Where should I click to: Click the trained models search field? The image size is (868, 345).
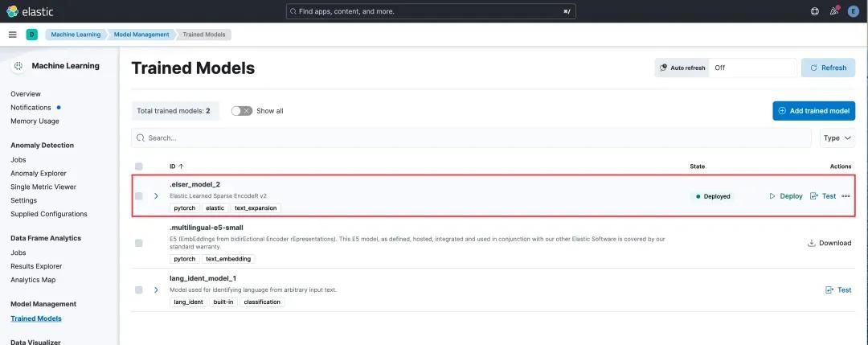tap(474, 138)
